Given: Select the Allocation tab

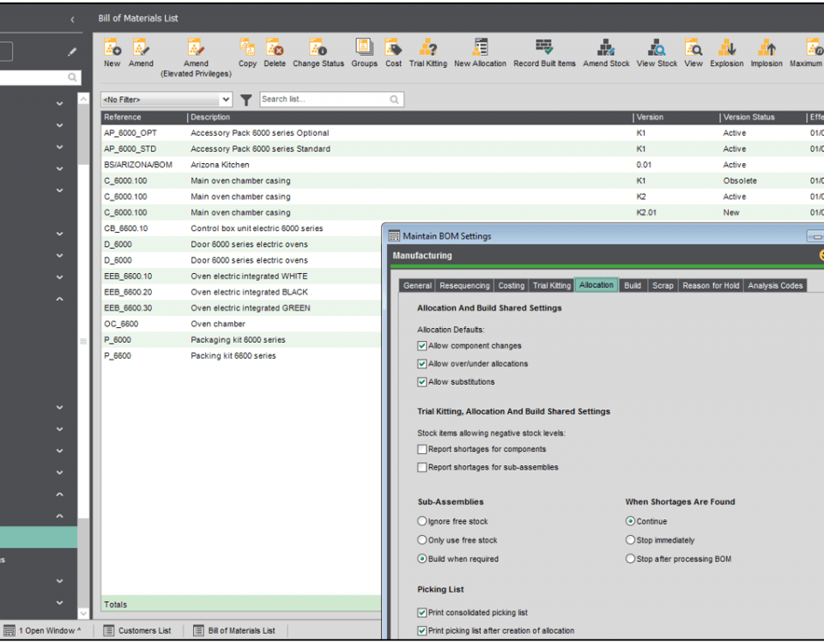Looking at the screenshot, I should pos(597,285).
